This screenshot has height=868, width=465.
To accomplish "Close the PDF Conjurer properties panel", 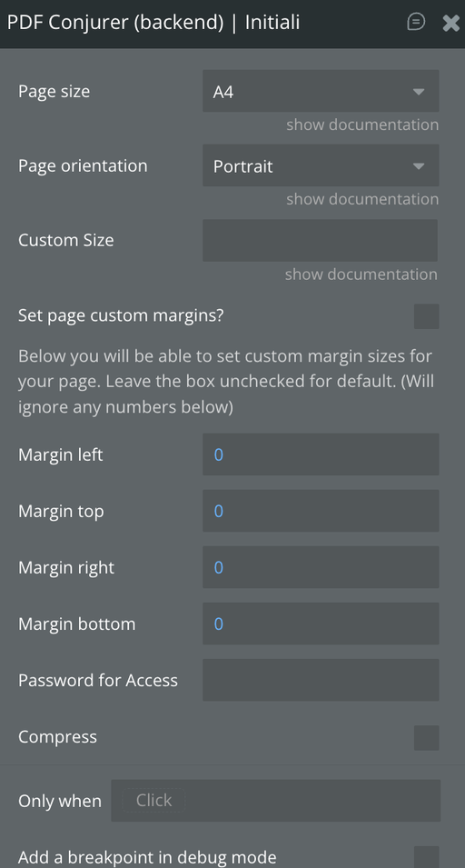I will (x=450, y=23).
